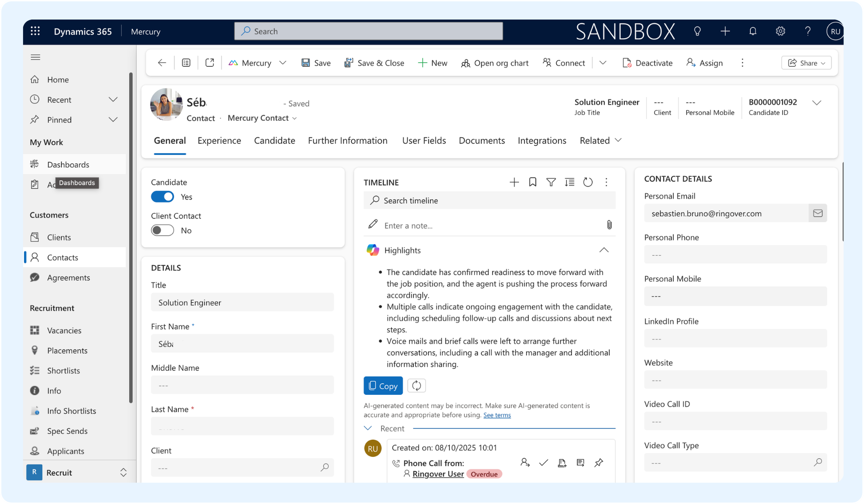Click the Video Call Type lookup icon
The image size is (864, 504).
tap(818, 462)
